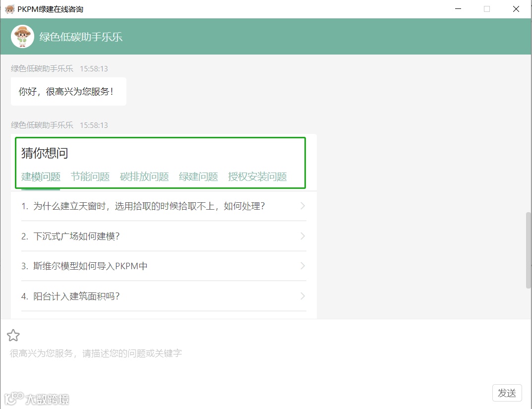Screen dimensions: 532x409
Task: Open question 2 下沉式广场如何建模
Action: [164, 236]
